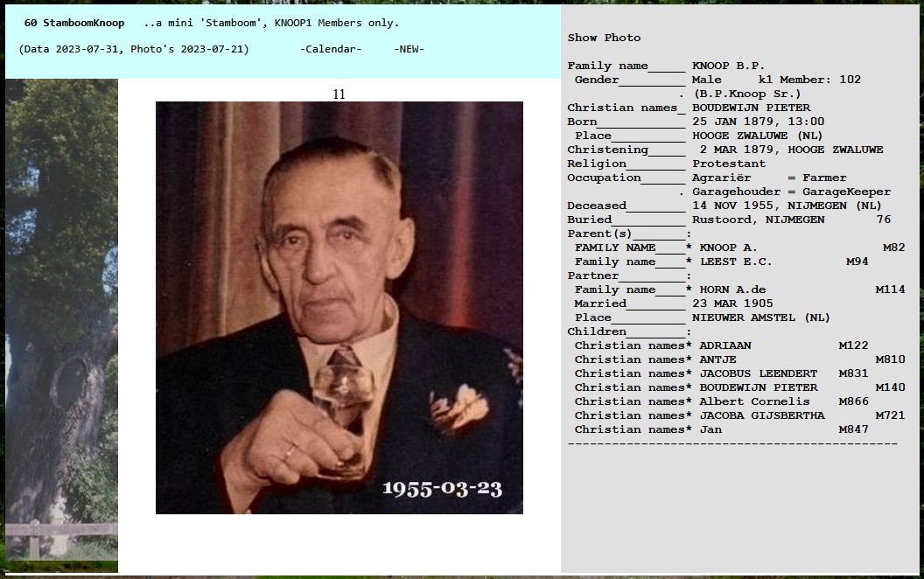This screenshot has width=924, height=579.
Task: Click the portrait photo of B.P. Knoop
Action: click(x=339, y=307)
